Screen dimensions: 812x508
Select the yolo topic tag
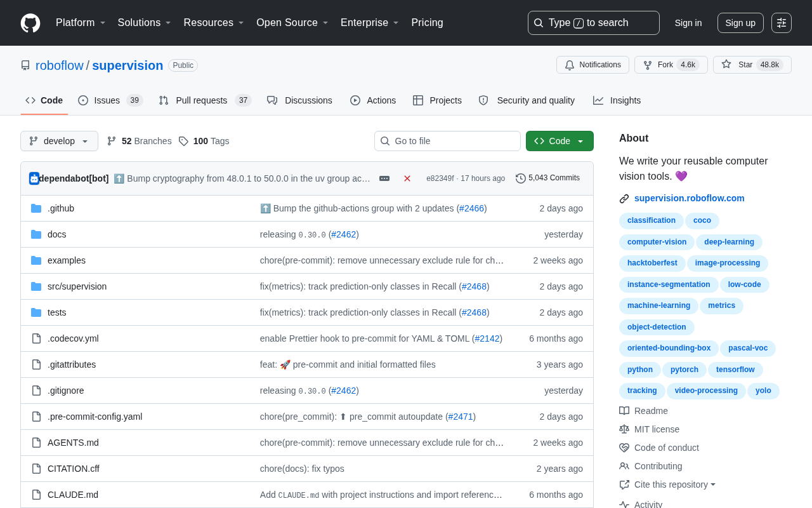coord(763,391)
